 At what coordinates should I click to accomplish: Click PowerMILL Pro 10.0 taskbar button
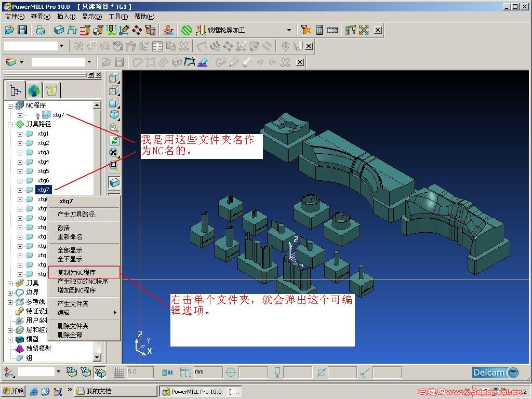coord(201,392)
